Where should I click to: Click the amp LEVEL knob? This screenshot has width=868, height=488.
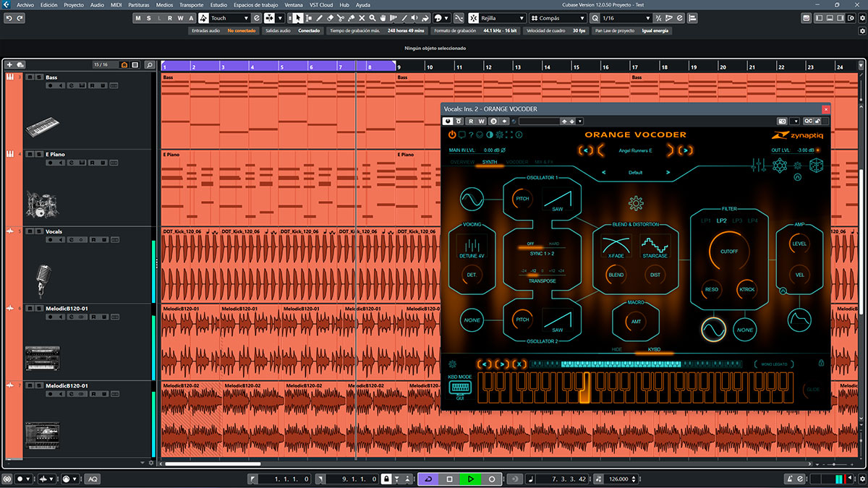pyautogui.click(x=799, y=244)
